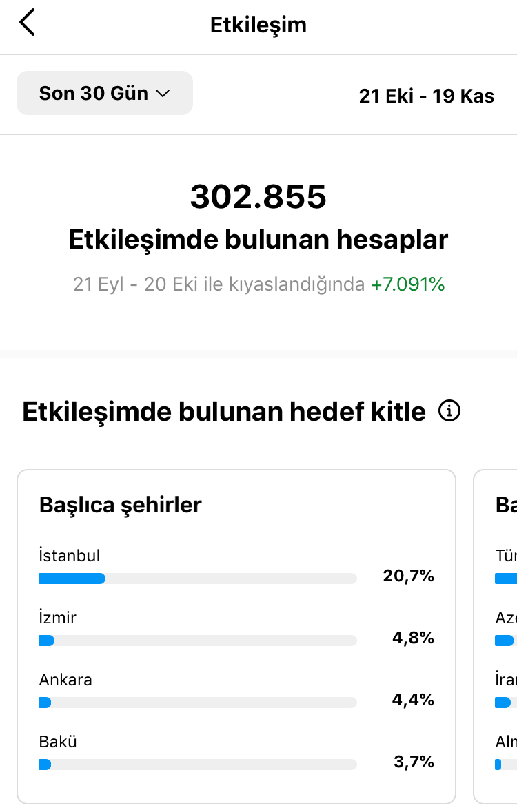517x812 pixels.
Task: Tap the 3,7% Bakü percentage
Action: (x=414, y=762)
